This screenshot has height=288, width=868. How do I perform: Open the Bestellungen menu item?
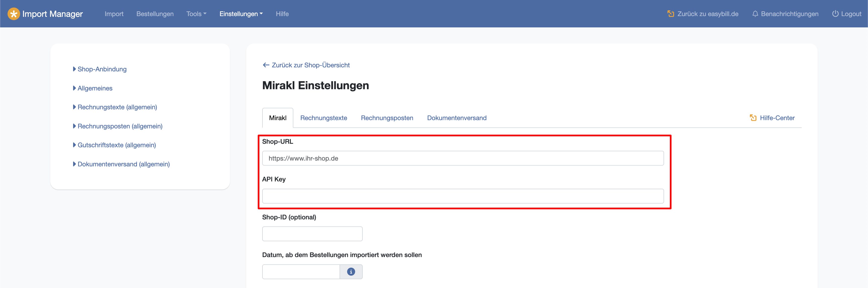pos(155,14)
